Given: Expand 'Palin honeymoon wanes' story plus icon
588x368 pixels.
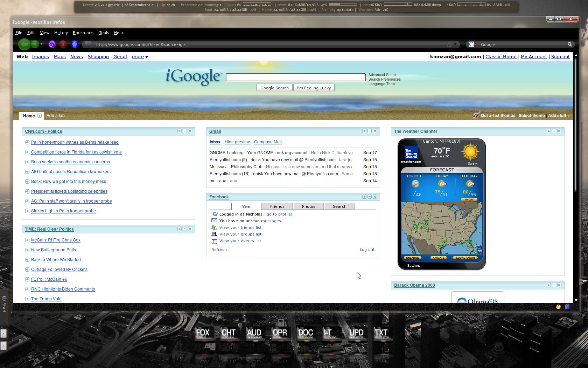Looking at the screenshot, I should point(27,142).
